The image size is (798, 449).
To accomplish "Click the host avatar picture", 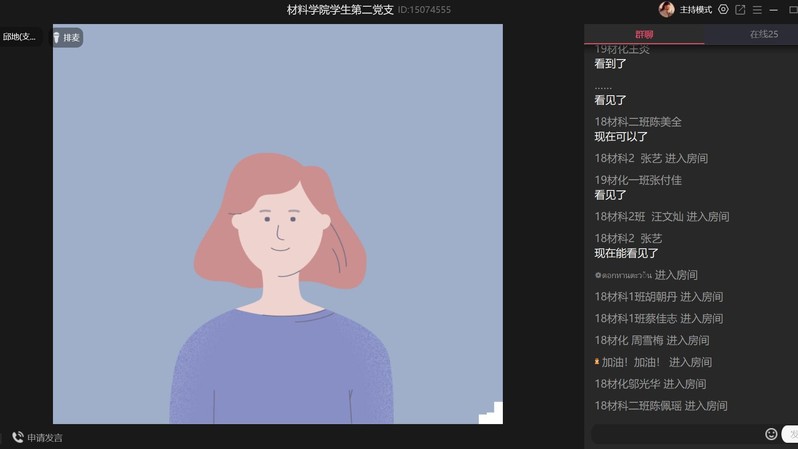I will click(666, 10).
